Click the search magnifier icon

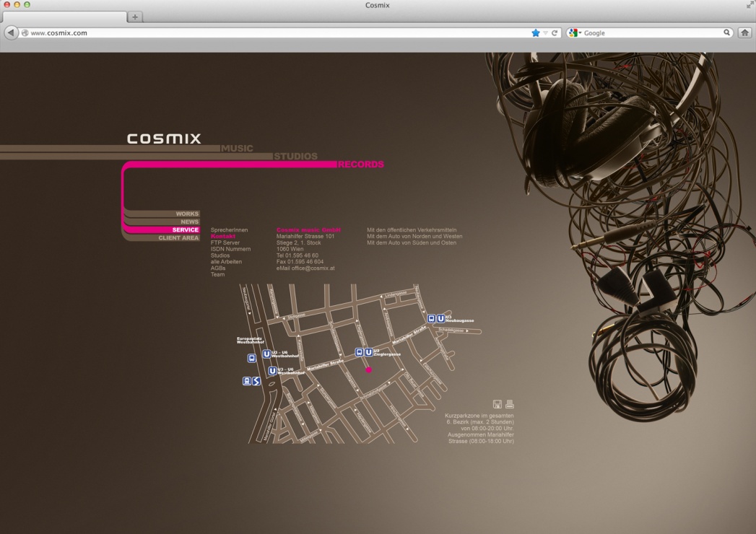[726, 32]
